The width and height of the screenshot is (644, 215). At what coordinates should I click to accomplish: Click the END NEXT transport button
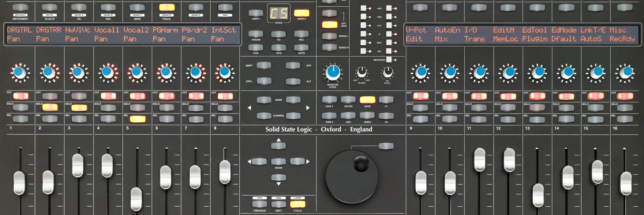(x=278, y=204)
